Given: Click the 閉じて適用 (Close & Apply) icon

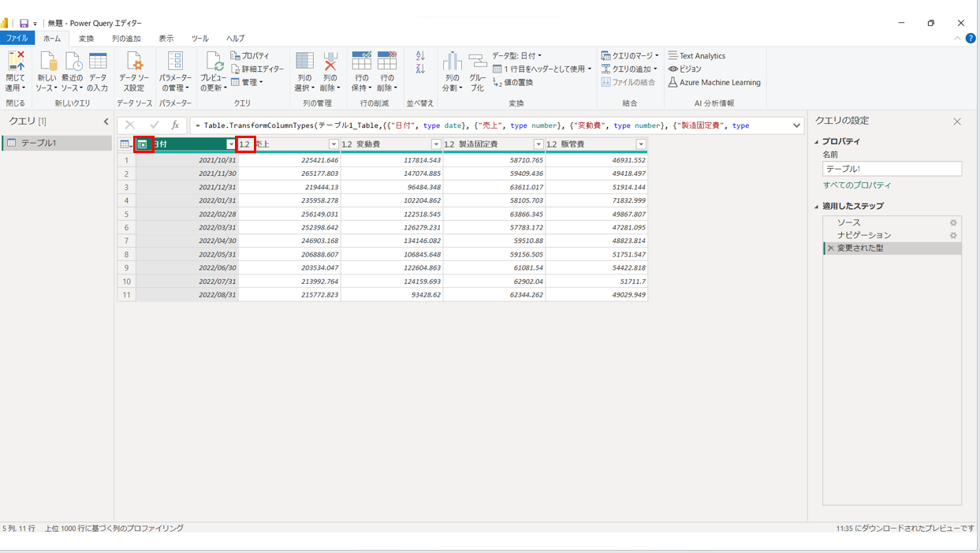Looking at the screenshot, I should 15,63.
